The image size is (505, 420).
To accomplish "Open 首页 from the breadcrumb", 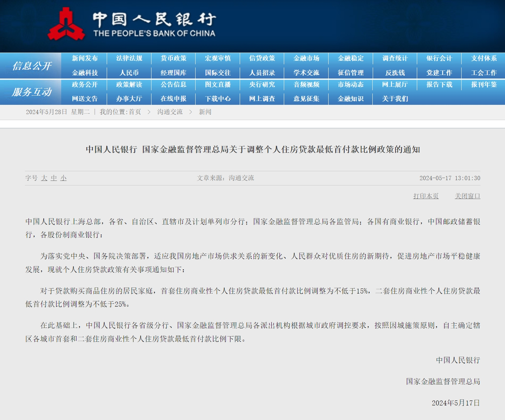I will coord(135,112).
